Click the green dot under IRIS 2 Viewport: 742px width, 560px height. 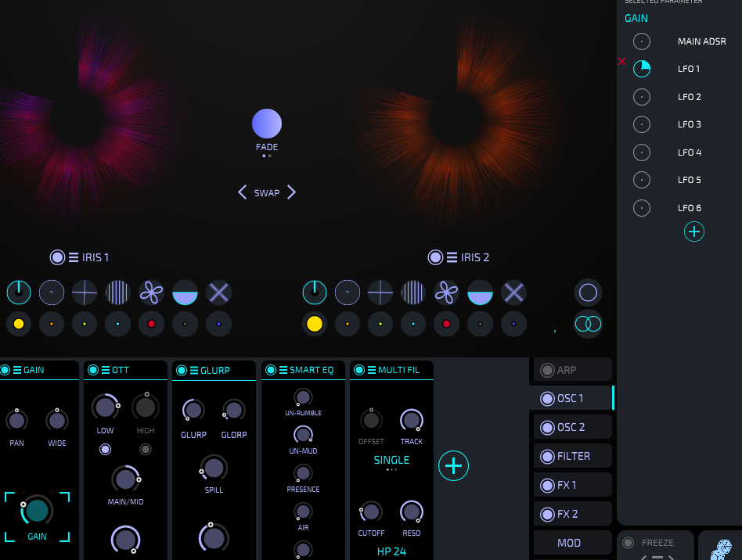click(380, 324)
